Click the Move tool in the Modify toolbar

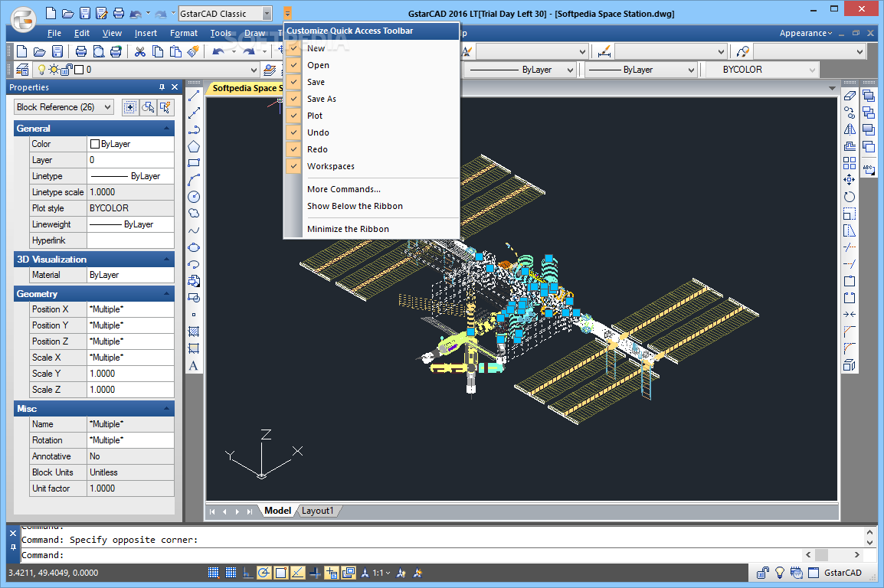(x=850, y=180)
